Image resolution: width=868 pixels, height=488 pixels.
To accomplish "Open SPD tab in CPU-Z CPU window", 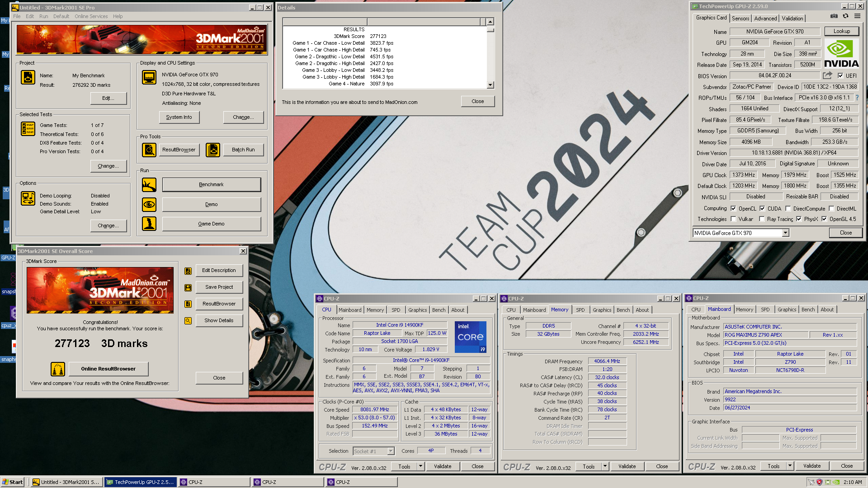I will [x=396, y=310].
